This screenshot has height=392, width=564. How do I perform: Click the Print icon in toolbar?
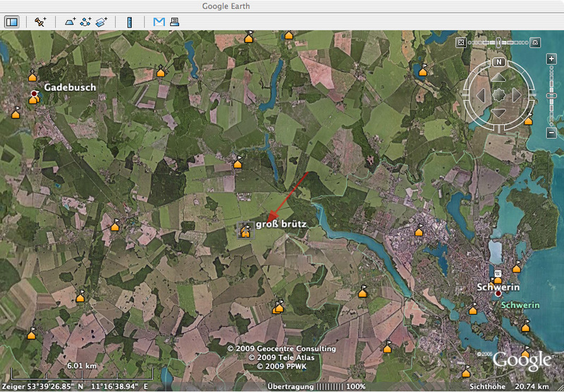tap(174, 22)
